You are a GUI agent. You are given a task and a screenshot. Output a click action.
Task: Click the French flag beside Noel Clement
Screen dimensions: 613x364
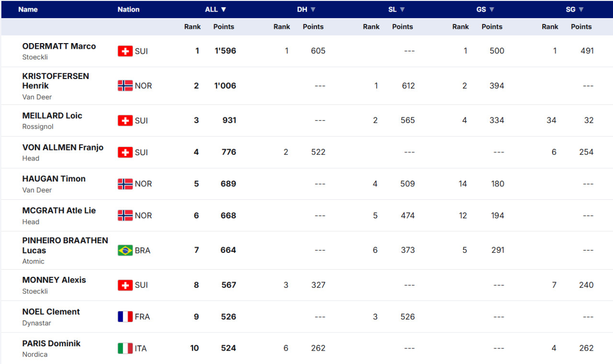pos(125,317)
